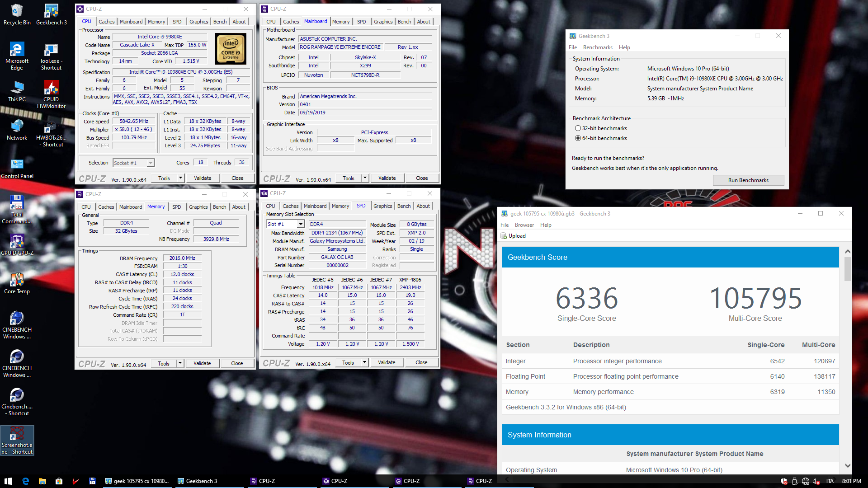The image size is (868, 488).
Task: Open About tab in SPD CPU-Z window
Action: point(423,206)
